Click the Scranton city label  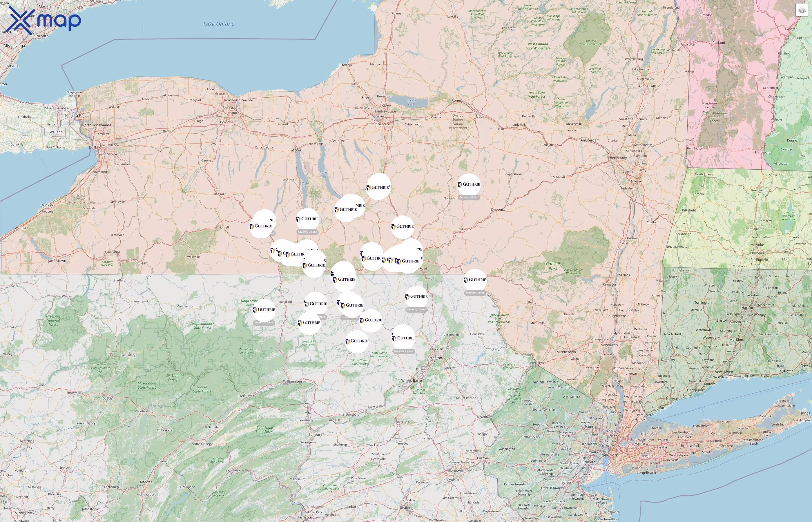[x=434, y=358]
